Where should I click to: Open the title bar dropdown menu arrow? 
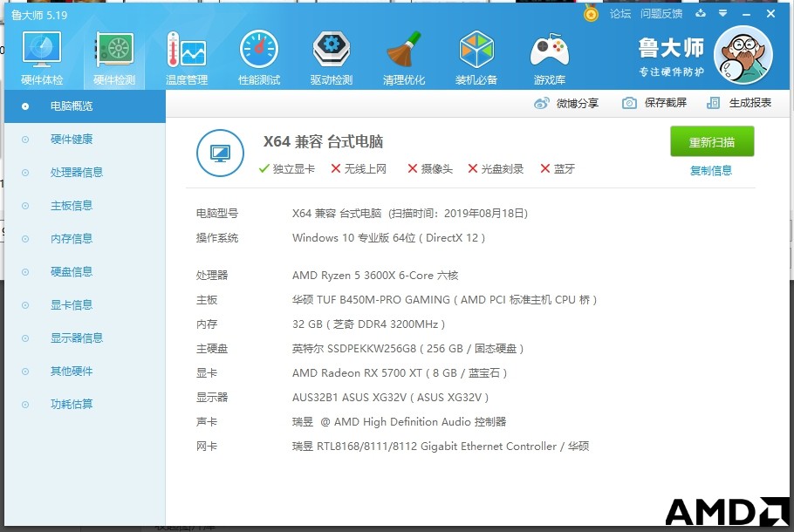coord(723,13)
